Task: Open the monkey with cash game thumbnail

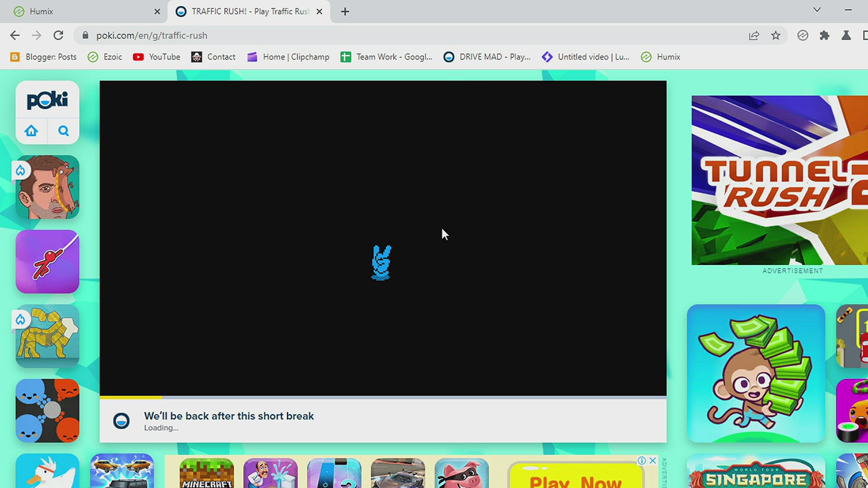Action: (x=755, y=373)
